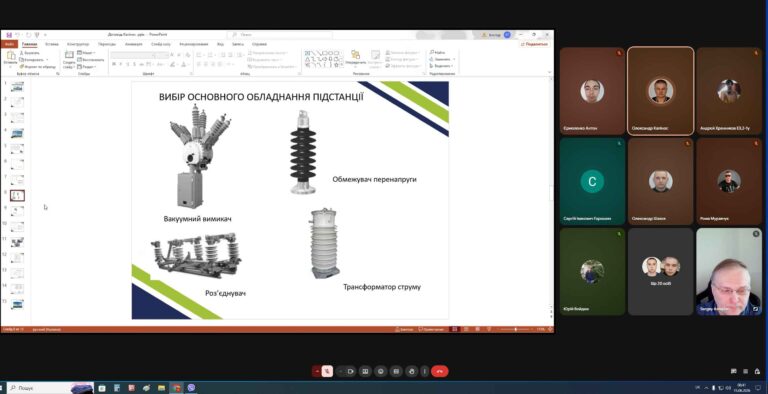Open the meeting chat panel icon
Screen dimensions: 768x394
734,371
